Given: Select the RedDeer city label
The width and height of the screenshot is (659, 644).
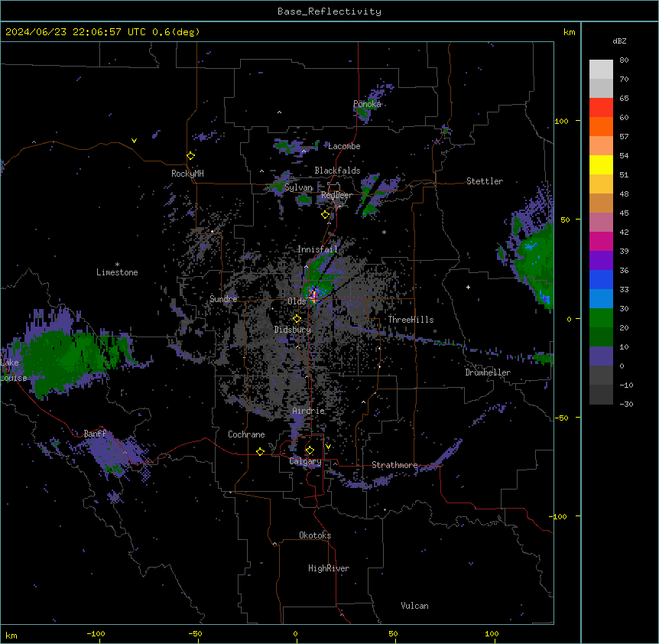Looking at the screenshot, I should pyautogui.click(x=336, y=195).
